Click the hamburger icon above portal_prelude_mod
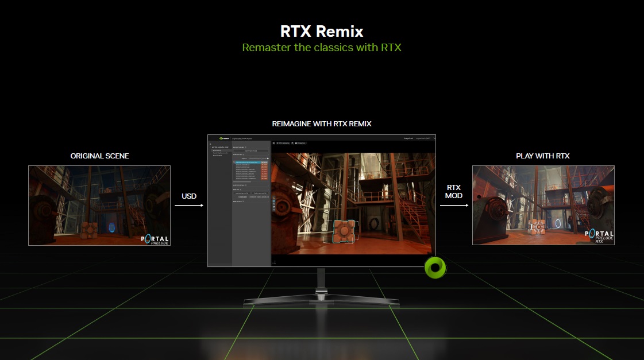Image resolution: width=644 pixels, height=360 pixels. 210,144
